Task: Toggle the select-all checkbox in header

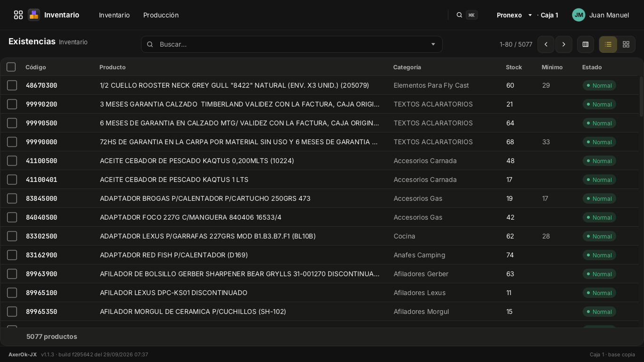Action: point(11,67)
